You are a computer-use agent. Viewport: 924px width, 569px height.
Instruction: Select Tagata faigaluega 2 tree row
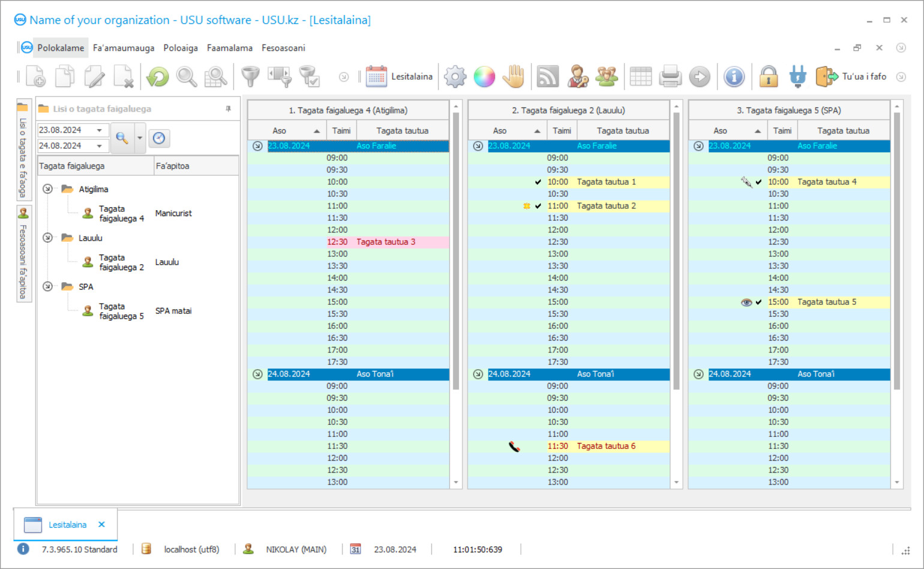coord(138,262)
